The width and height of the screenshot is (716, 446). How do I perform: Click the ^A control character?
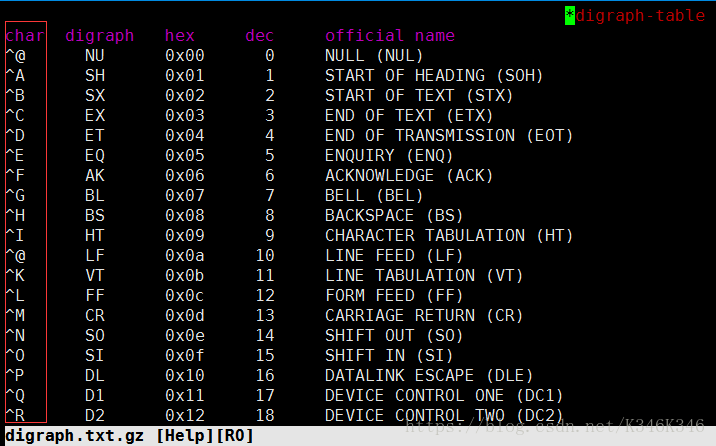[x=15, y=76]
